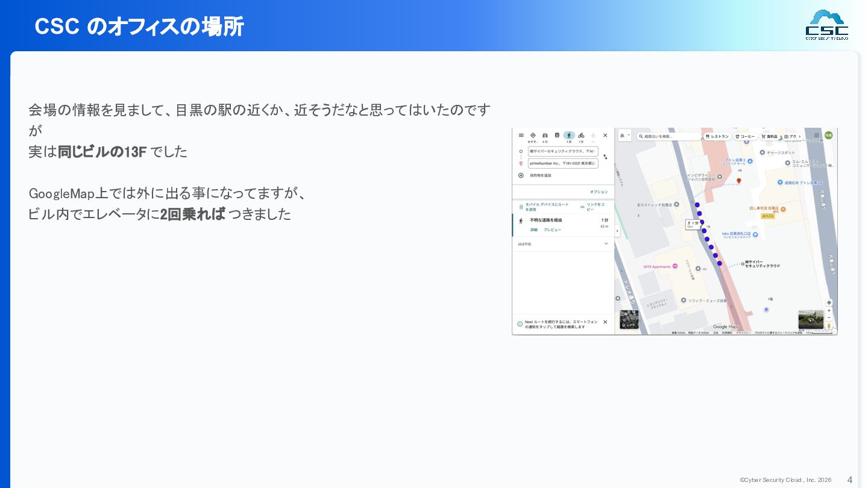Viewport: 868px width, 488px height.
Task: Open route 詳細 details
Action: 534,230
